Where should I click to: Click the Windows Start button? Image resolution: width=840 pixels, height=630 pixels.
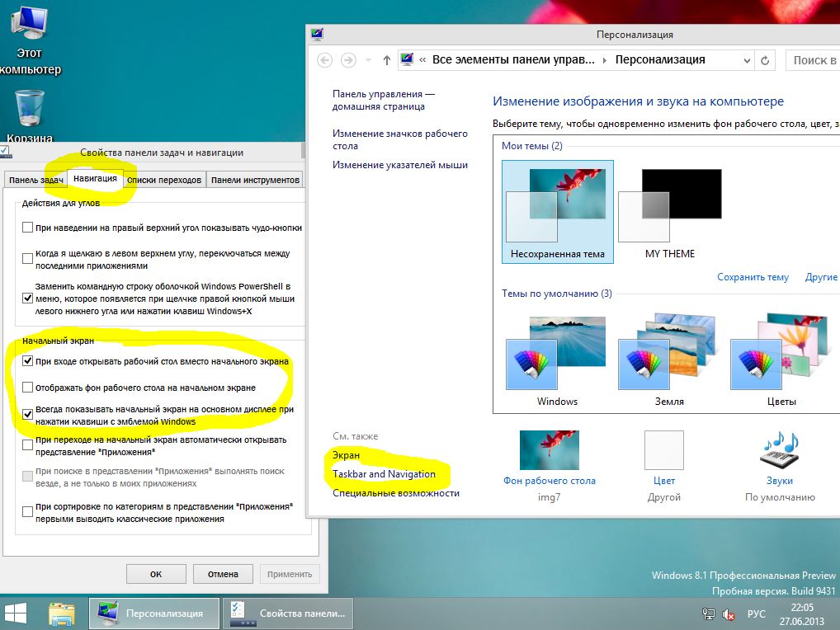tap(15, 613)
